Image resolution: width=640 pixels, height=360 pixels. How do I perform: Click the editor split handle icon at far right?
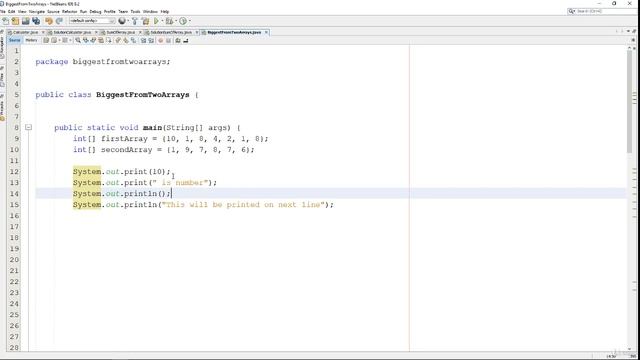coord(633,40)
